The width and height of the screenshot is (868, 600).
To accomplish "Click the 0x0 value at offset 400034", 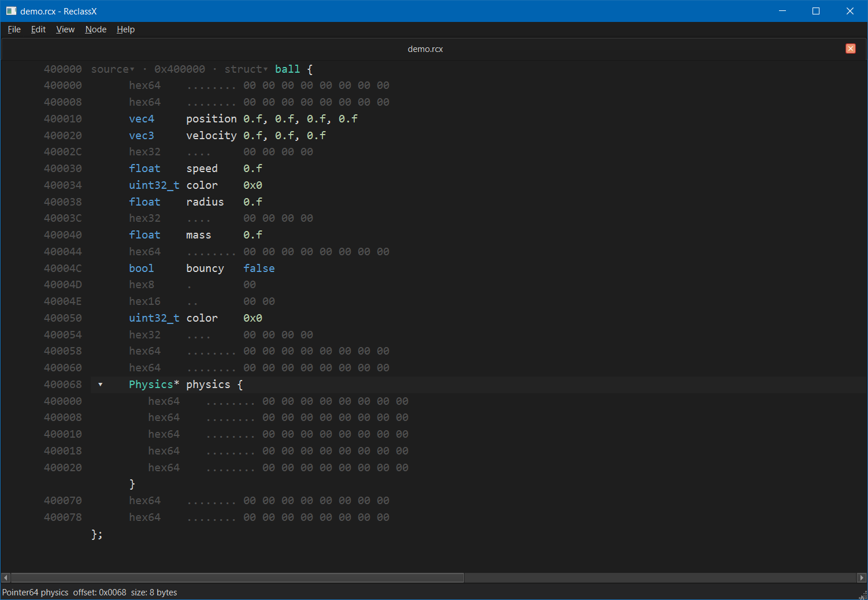I will pos(253,185).
